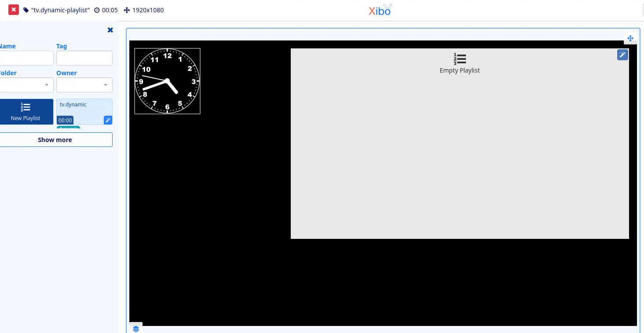Open the playlist editor wand on Empty Playlist region
The height and width of the screenshot is (333, 644).
(x=622, y=55)
